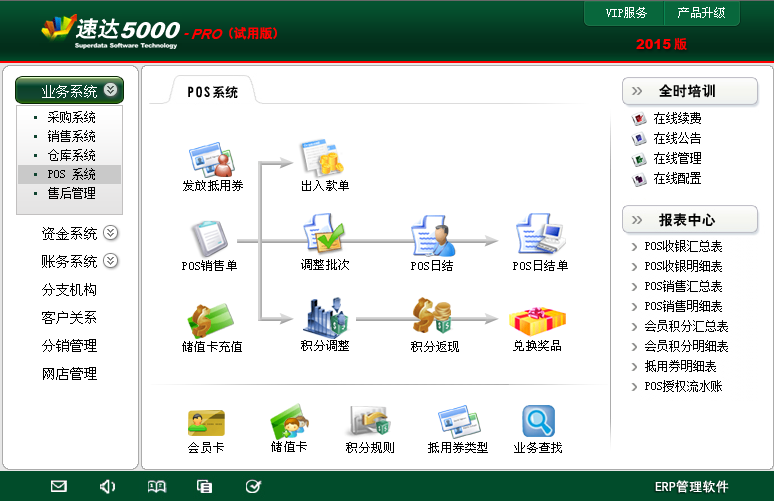Select 采购系统 in the sidebar
The width and height of the screenshot is (774, 501).
click(x=72, y=117)
